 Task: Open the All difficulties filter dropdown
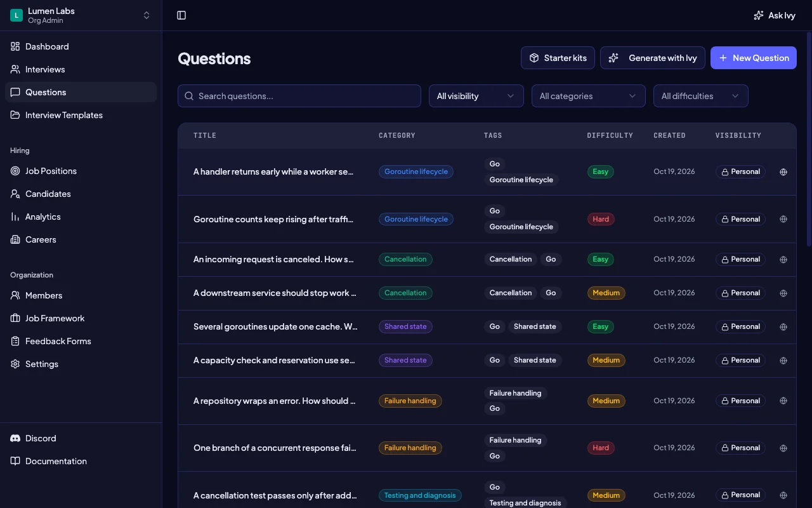pos(701,96)
